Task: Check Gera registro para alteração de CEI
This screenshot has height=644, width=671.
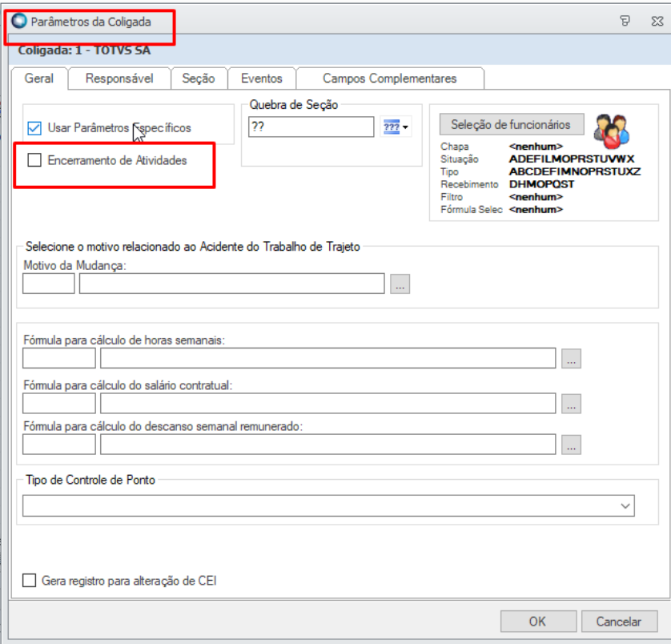Action: [x=29, y=581]
